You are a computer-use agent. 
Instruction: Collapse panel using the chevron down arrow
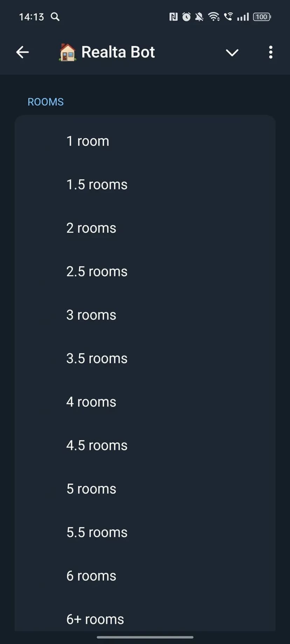click(232, 52)
